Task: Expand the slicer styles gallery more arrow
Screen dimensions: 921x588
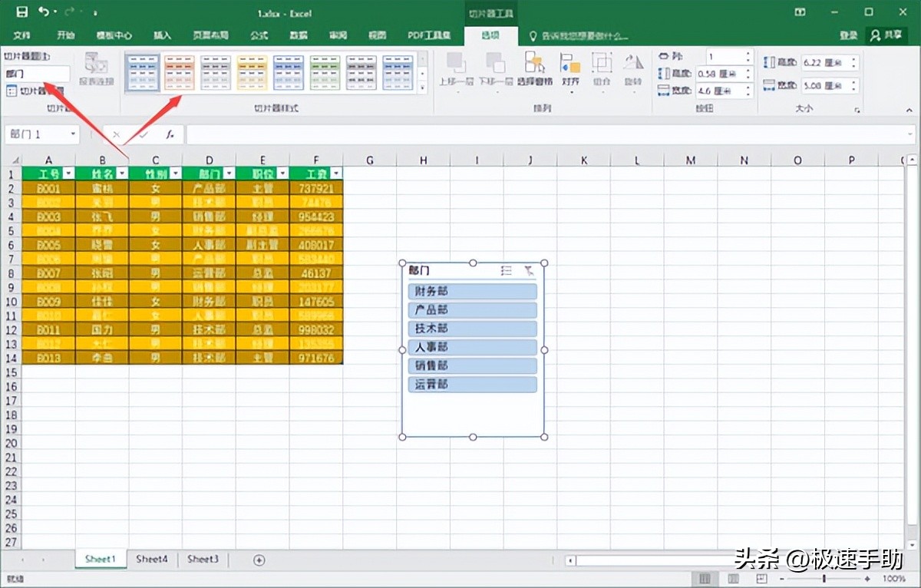Action: pyautogui.click(x=421, y=86)
